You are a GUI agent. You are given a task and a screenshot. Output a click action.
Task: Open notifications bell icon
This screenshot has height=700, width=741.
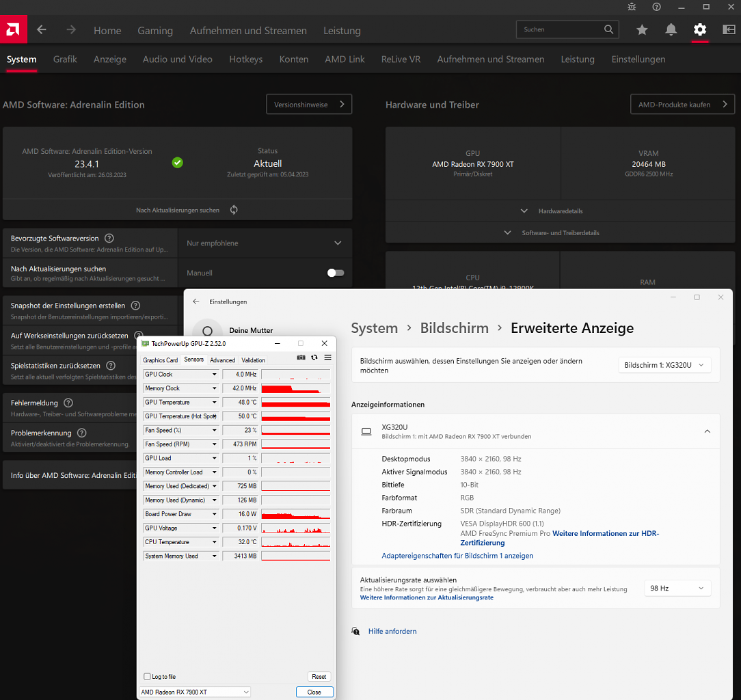(671, 30)
